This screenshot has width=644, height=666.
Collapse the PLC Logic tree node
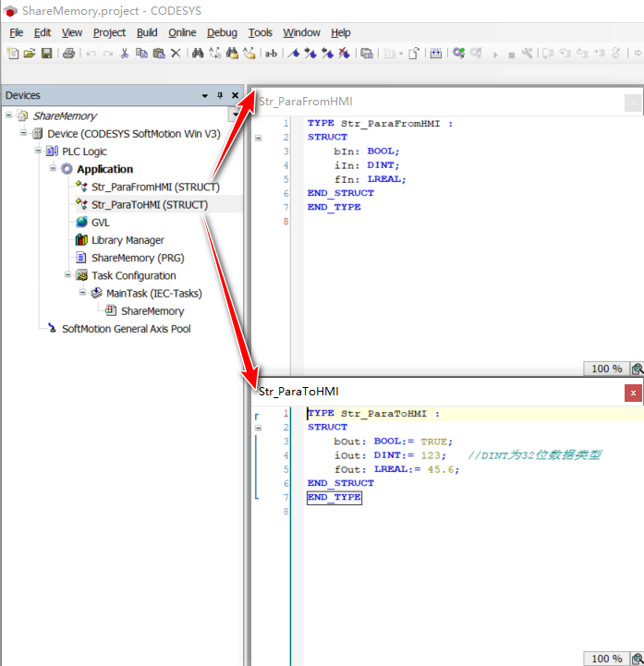38,151
